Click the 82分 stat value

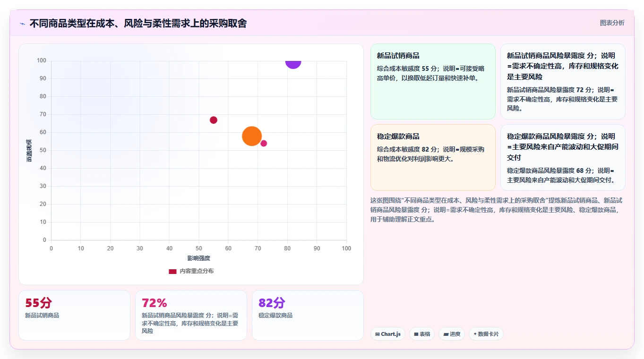[x=272, y=303]
